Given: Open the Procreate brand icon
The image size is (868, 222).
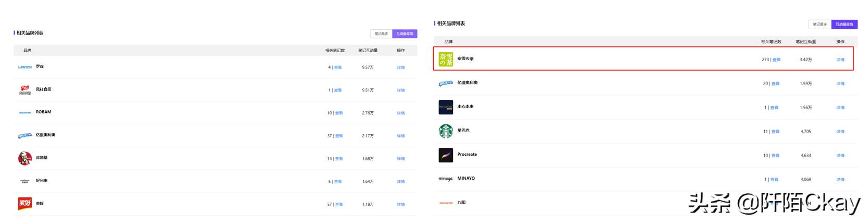Looking at the screenshot, I should tap(446, 155).
